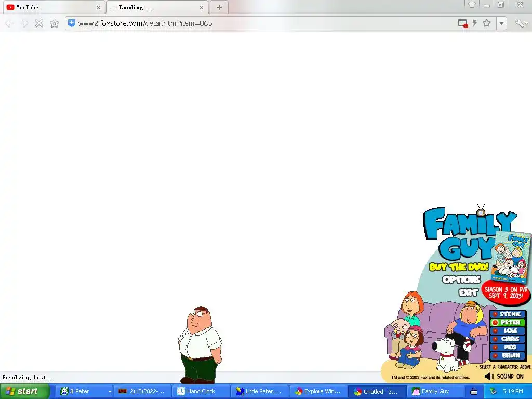This screenshot has width=532, height=399.
Task: Select the Peter character option
Action: [508, 322]
